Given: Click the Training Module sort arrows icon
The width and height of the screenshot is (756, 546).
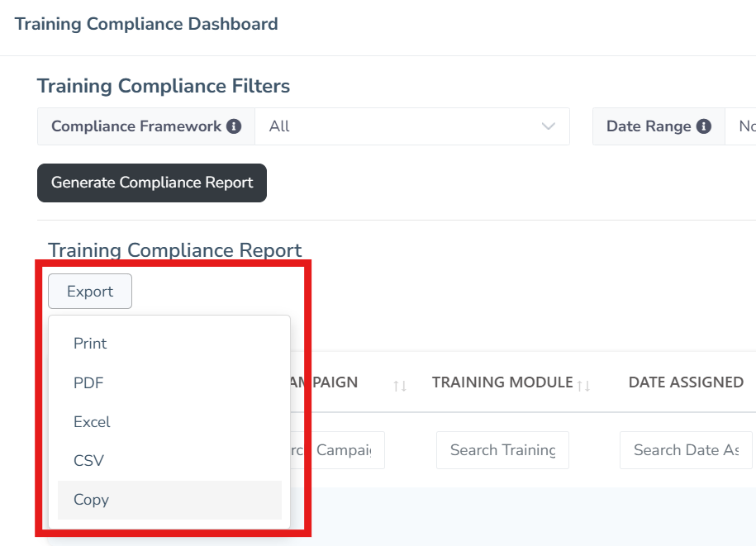Looking at the screenshot, I should click(583, 385).
